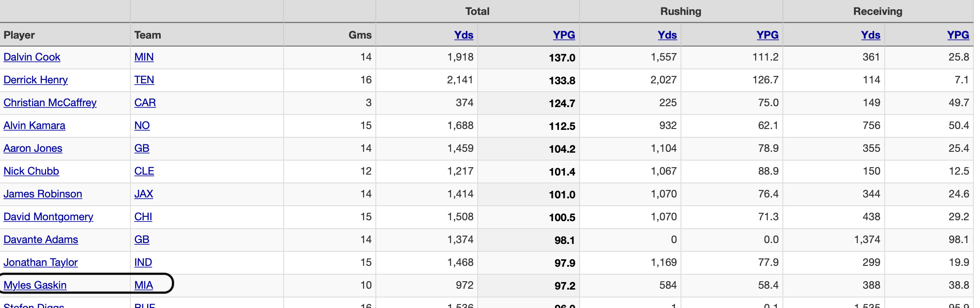Click the TEN team link
The height and width of the screenshot is (308, 980).
(x=144, y=80)
